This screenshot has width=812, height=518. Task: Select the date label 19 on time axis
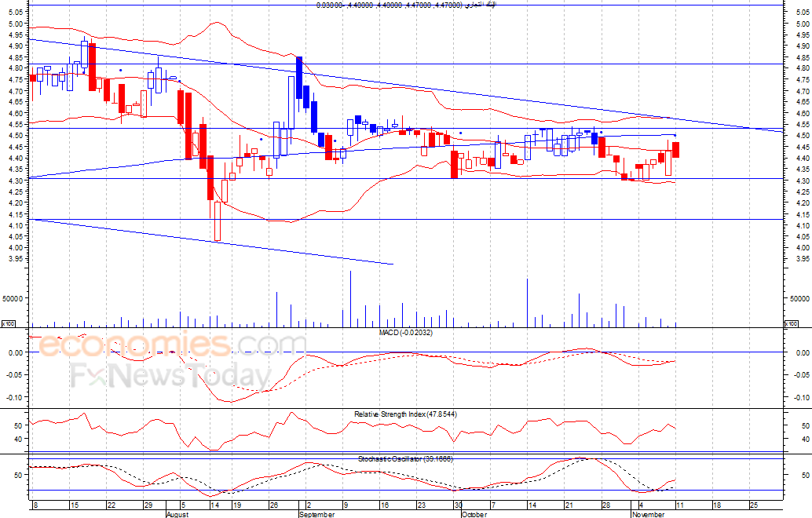tap(236, 505)
